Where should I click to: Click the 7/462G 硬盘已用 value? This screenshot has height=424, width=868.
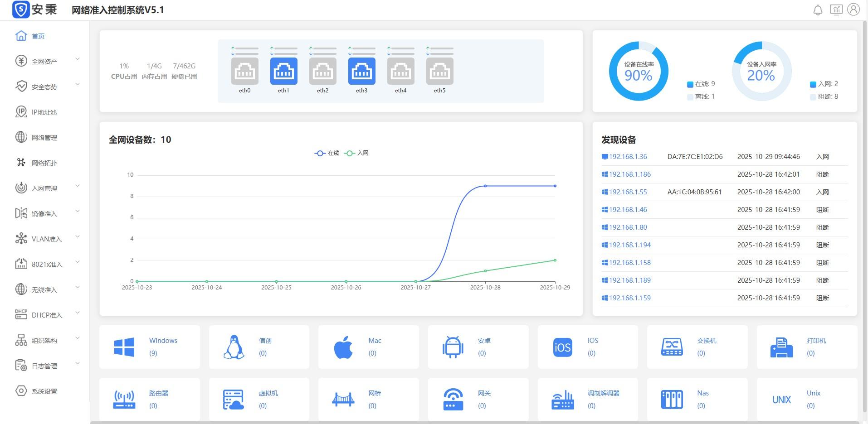coord(184,66)
